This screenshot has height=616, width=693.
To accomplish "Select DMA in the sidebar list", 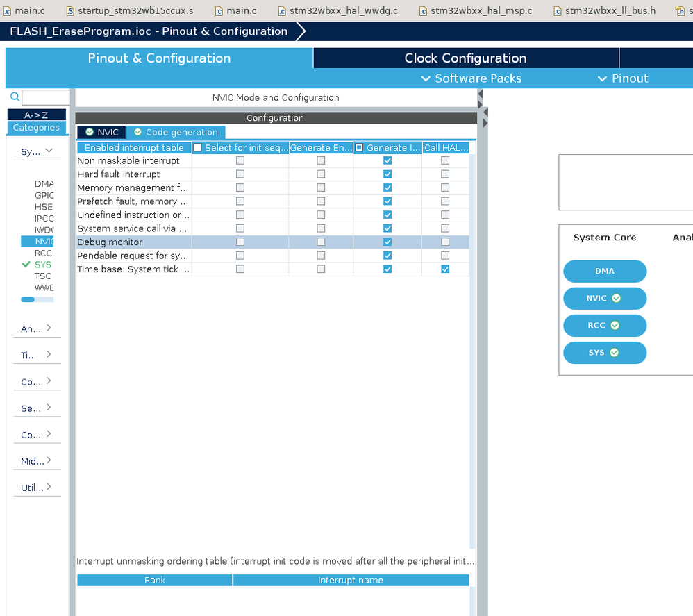I will pos(44,183).
